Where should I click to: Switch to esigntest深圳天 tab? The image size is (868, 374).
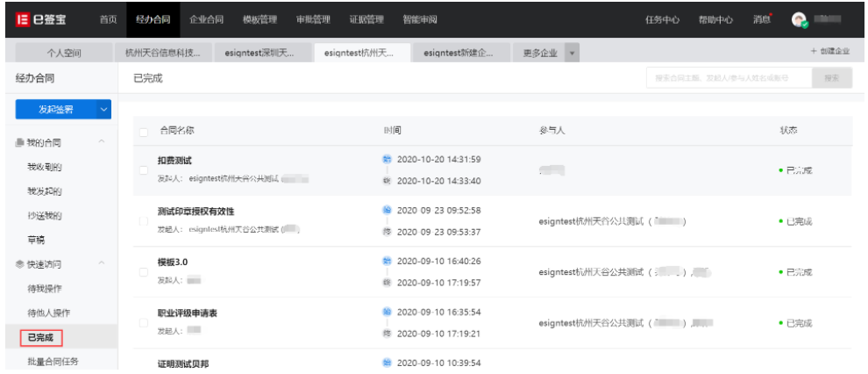[262, 54]
